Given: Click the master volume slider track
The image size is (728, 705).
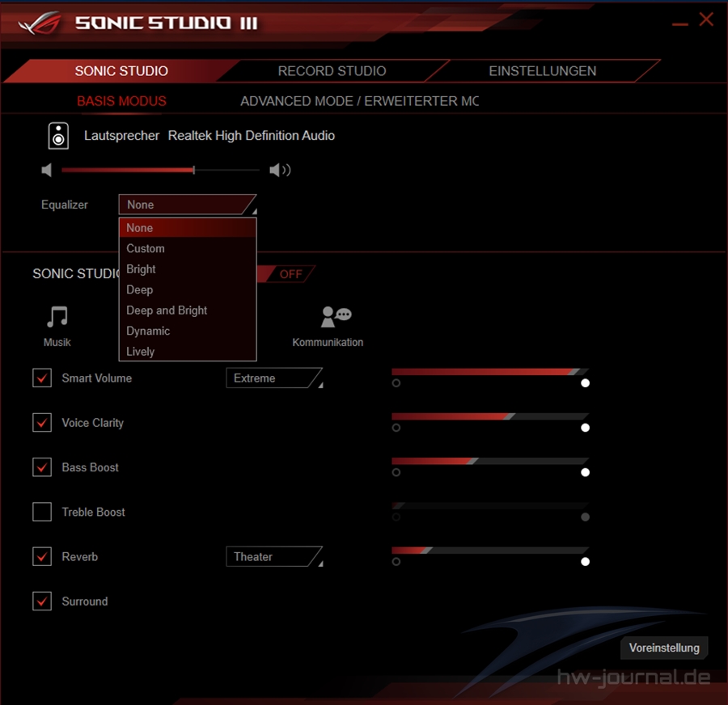Looking at the screenshot, I should (160, 171).
